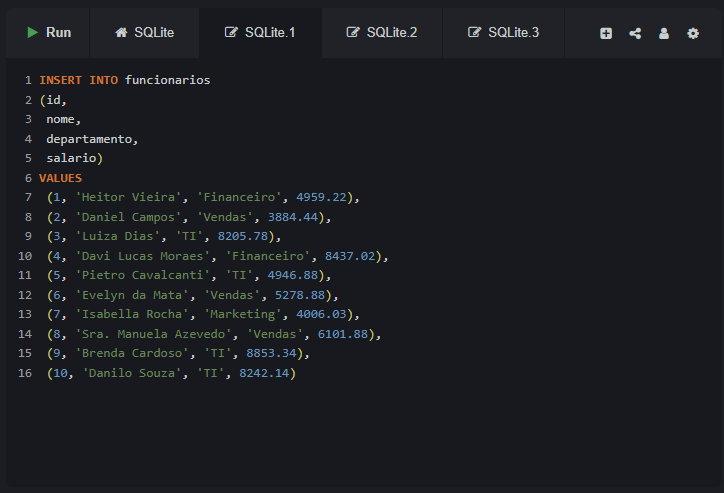Click the INSERT keyword on line 1

tap(60, 80)
